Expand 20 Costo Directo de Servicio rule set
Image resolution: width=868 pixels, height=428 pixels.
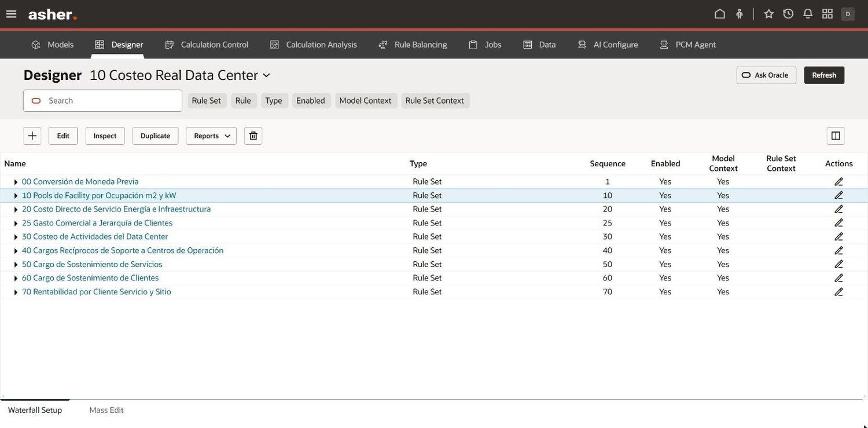(x=16, y=209)
